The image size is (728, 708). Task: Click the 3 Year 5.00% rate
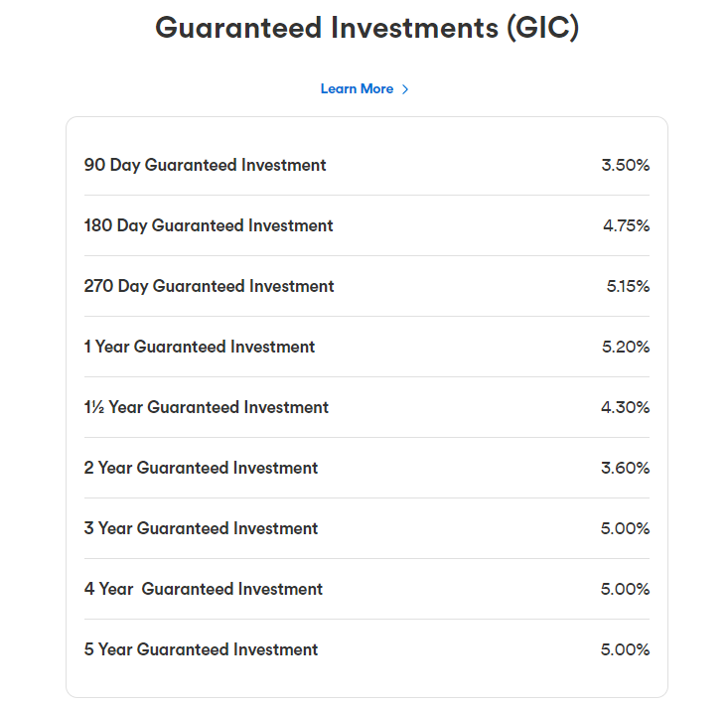tap(625, 528)
